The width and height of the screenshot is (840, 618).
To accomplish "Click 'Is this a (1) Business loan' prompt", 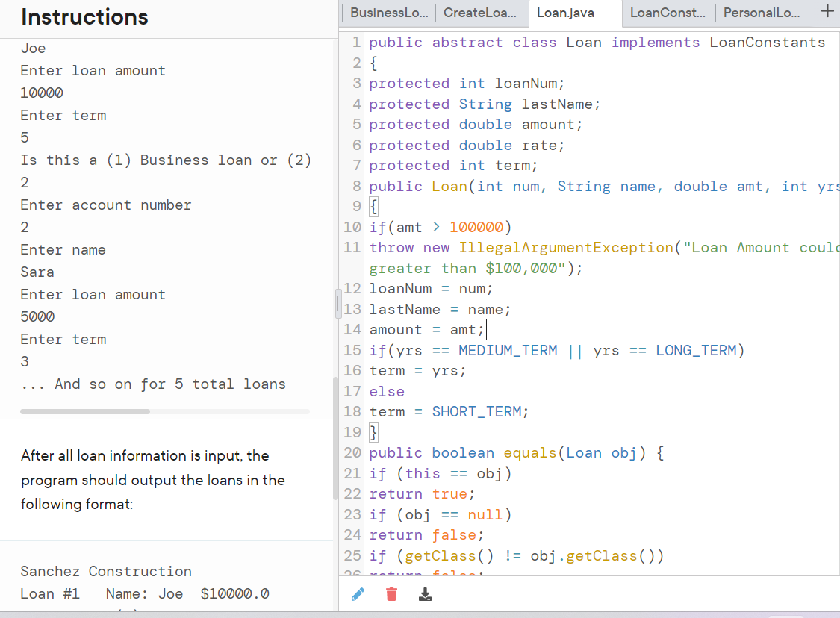I will click(x=166, y=160).
